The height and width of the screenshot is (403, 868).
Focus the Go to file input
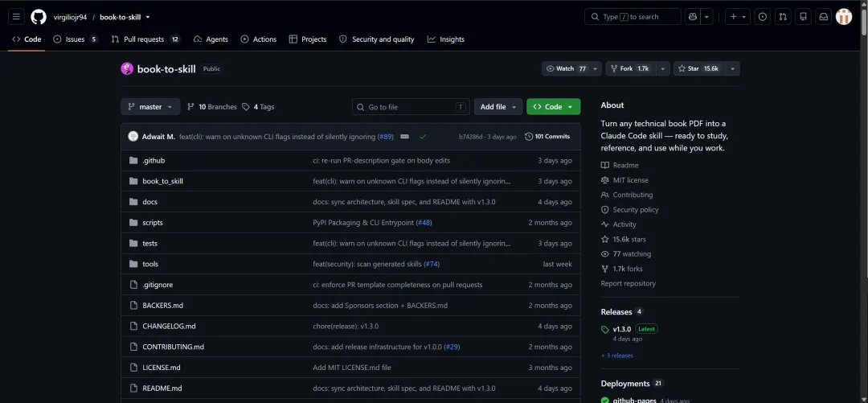coord(411,107)
